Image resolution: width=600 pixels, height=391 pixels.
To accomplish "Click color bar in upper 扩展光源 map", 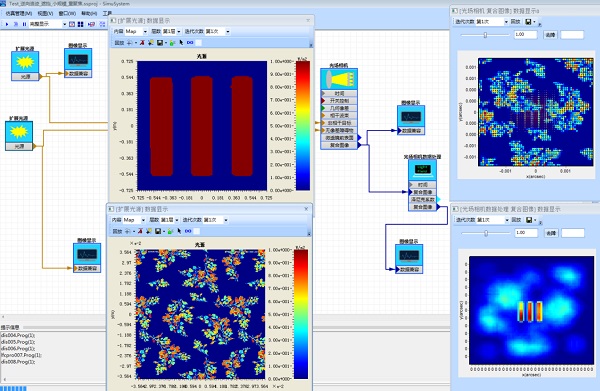I will pos(303,125).
